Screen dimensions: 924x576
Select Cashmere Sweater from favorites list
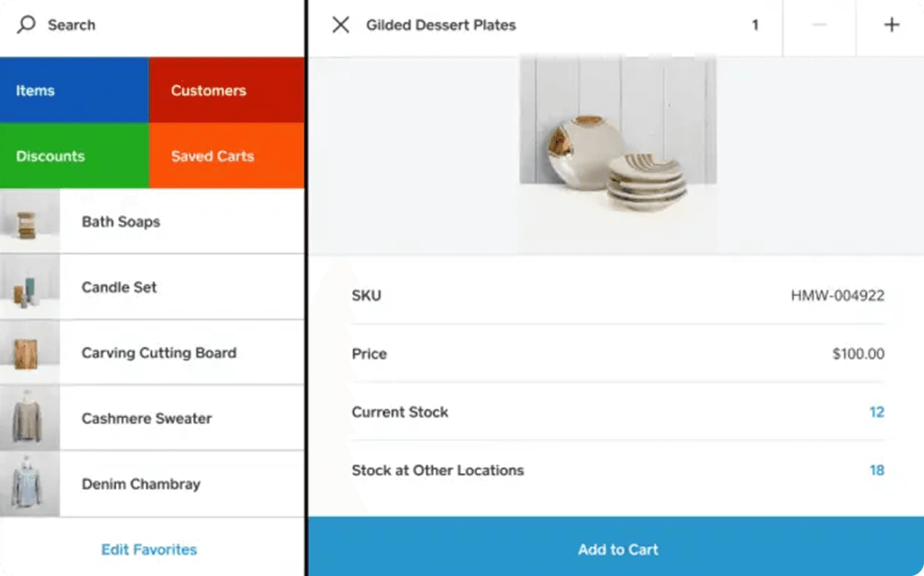pos(152,418)
